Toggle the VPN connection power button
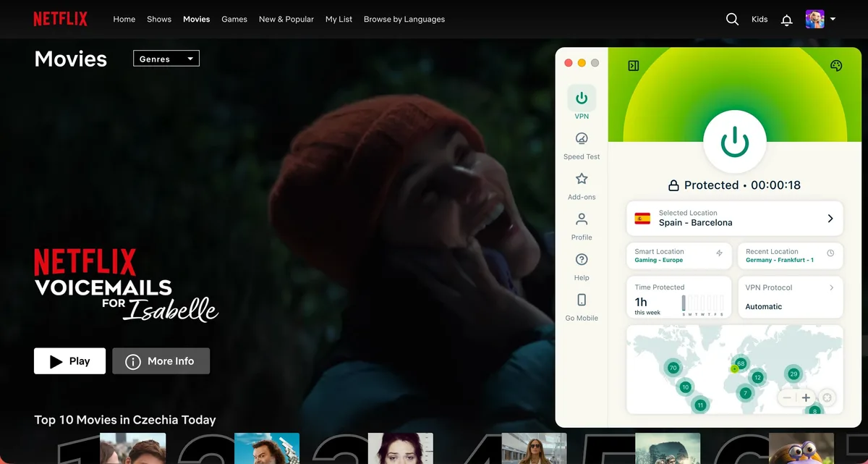Viewport: 868px width, 464px height. coord(735,142)
